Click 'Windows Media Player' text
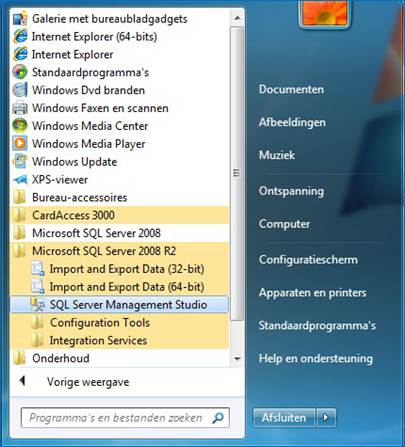The height and width of the screenshot is (447, 405). [x=89, y=144]
